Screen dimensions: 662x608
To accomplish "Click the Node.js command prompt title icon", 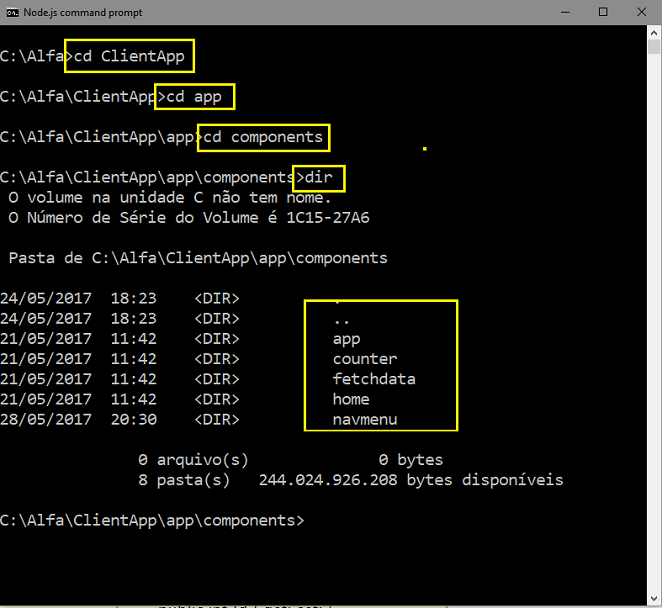I will 12,13.
